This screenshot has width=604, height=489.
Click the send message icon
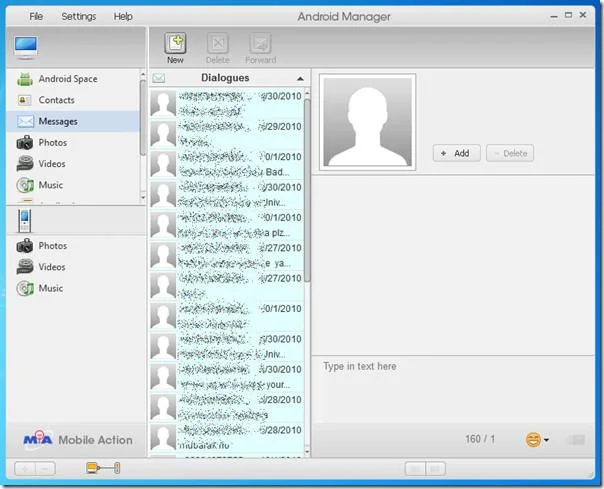point(577,440)
